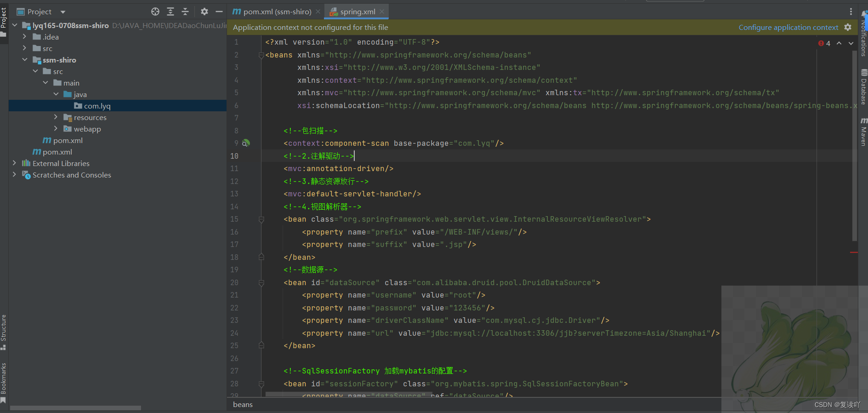Expand the resources folder

pos(56,117)
